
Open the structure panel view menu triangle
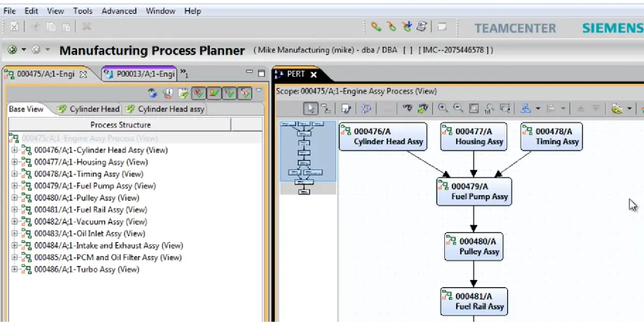point(259,91)
